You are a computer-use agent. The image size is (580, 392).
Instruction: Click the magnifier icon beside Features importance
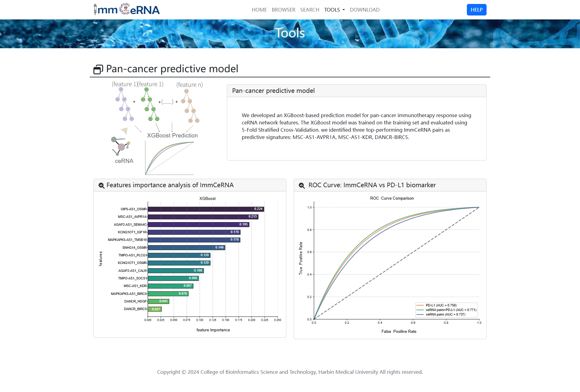[x=101, y=185]
